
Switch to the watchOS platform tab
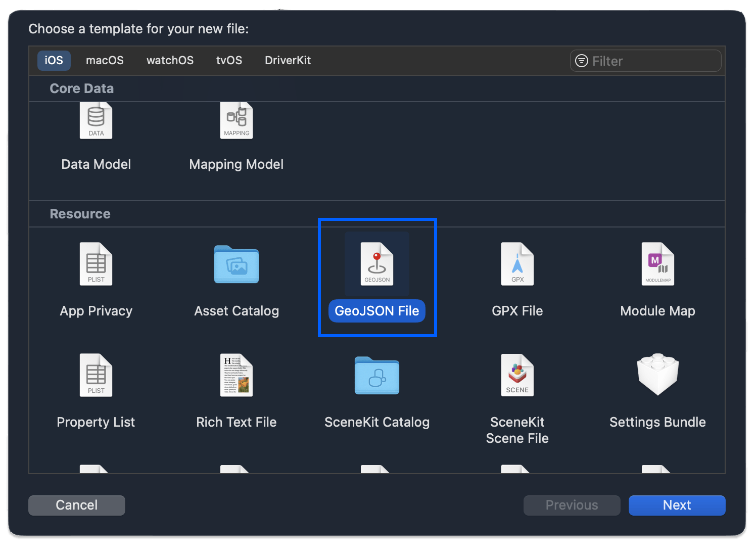(170, 60)
